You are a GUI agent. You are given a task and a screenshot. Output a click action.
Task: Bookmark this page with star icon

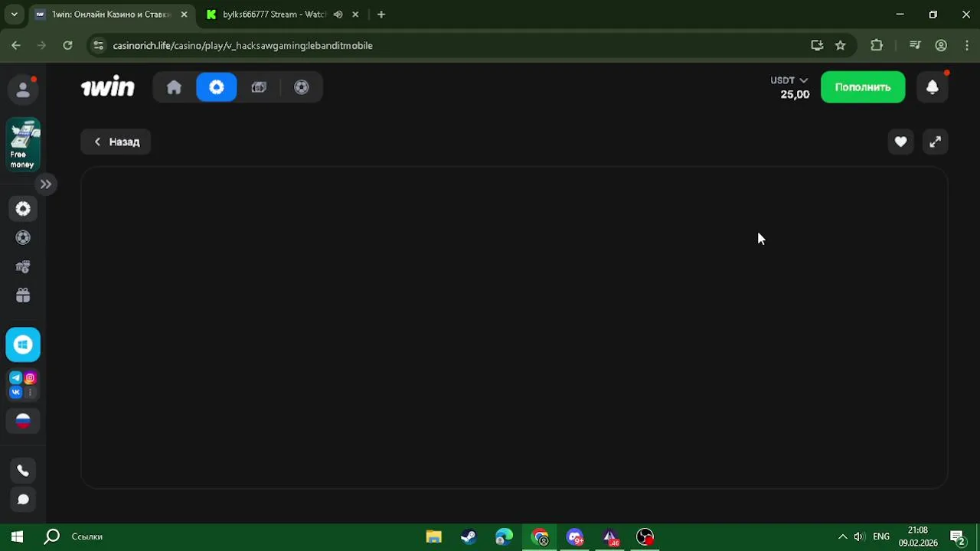tap(840, 45)
